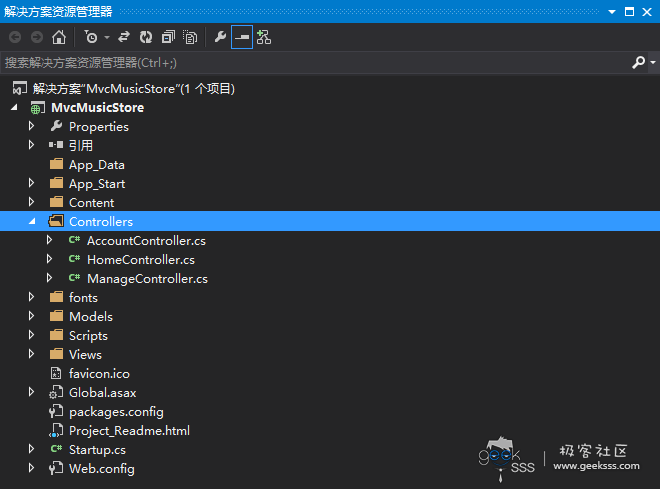
Task: Select ManageController.cs file
Action: pos(147,279)
